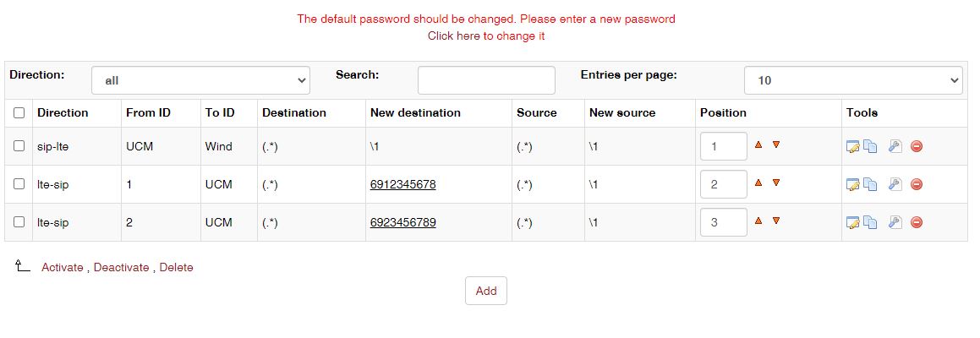Move the sip-lte rule down with the arrow
The height and width of the screenshot is (338, 980).
coord(776,144)
